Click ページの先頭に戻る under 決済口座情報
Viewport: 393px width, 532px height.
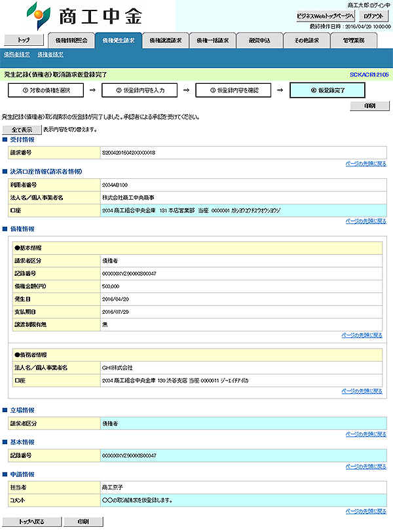(366, 221)
